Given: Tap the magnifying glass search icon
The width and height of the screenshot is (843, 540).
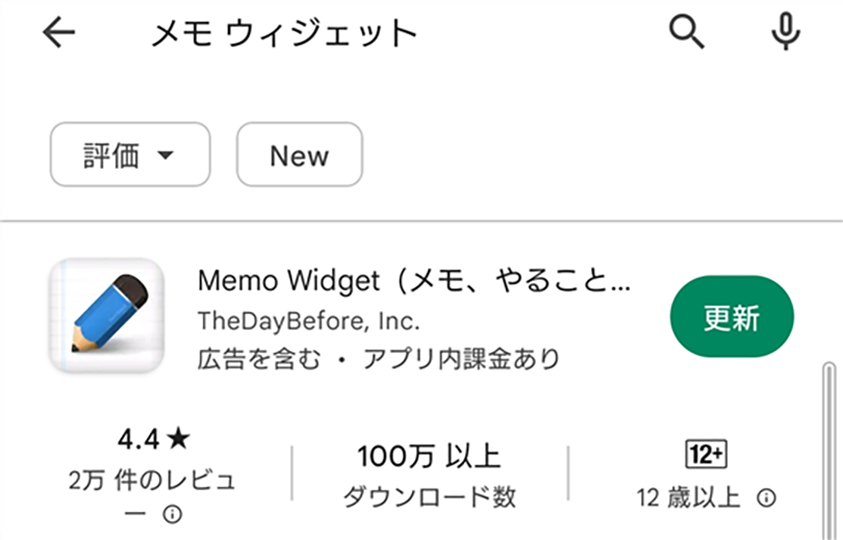Looking at the screenshot, I should pos(686,32).
